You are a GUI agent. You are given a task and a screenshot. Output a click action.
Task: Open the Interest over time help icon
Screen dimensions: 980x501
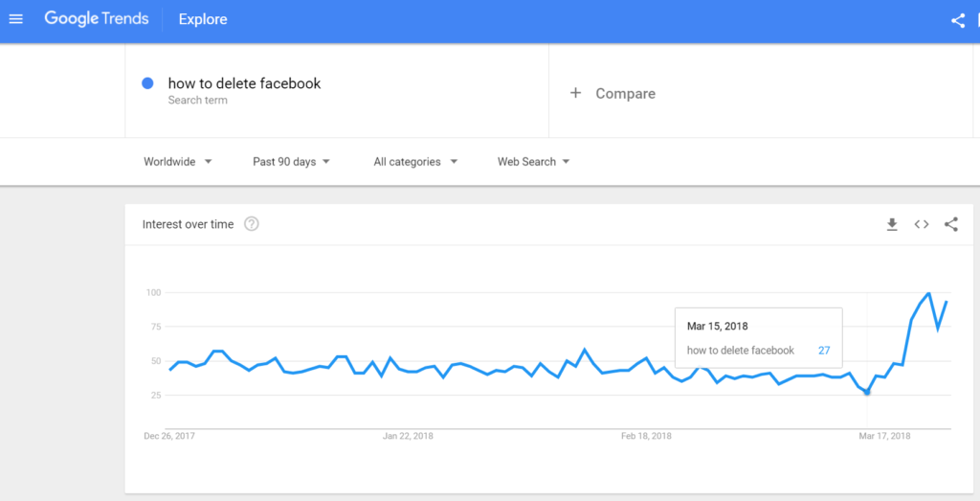point(252,224)
